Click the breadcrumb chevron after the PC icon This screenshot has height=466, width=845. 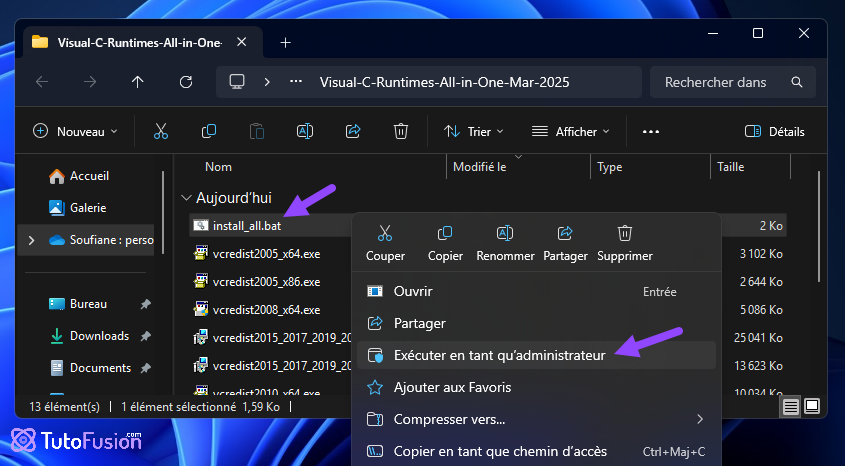(x=267, y=82)
